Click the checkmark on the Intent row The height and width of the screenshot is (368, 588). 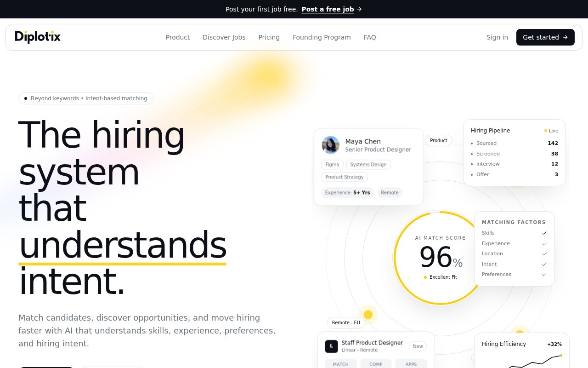(544, 264)
